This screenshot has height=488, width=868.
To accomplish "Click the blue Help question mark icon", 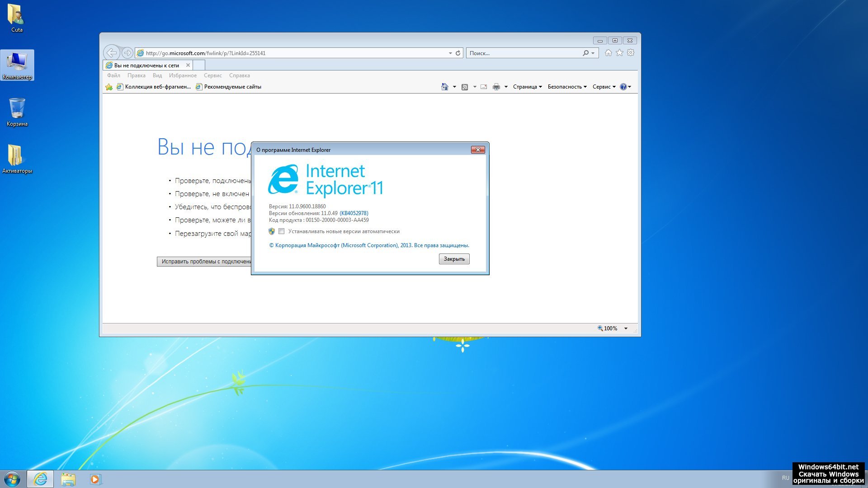I will coord(623,87).
